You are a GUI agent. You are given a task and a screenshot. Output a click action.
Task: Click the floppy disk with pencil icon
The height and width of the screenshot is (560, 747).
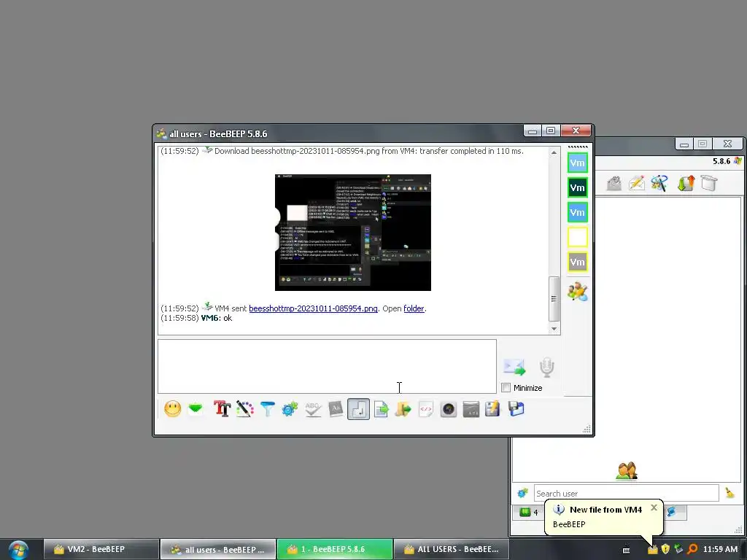tap(492, 408)
